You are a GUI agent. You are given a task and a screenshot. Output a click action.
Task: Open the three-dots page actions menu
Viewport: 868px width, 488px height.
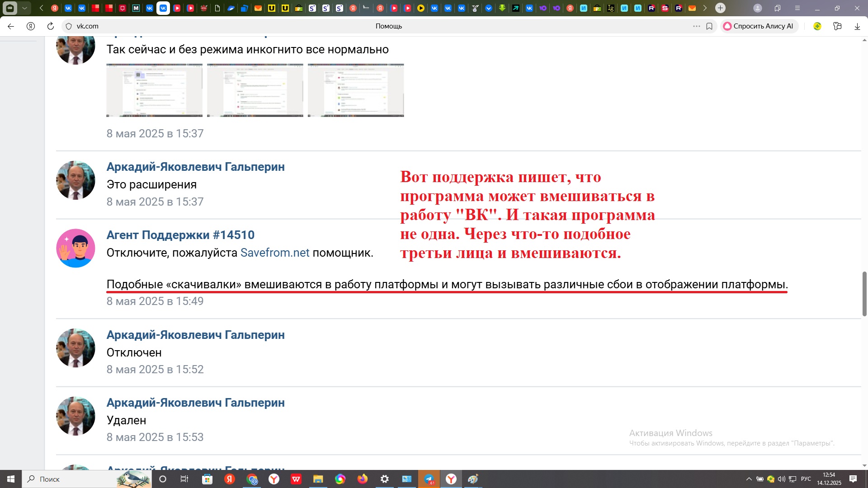(x=696, y=26)
